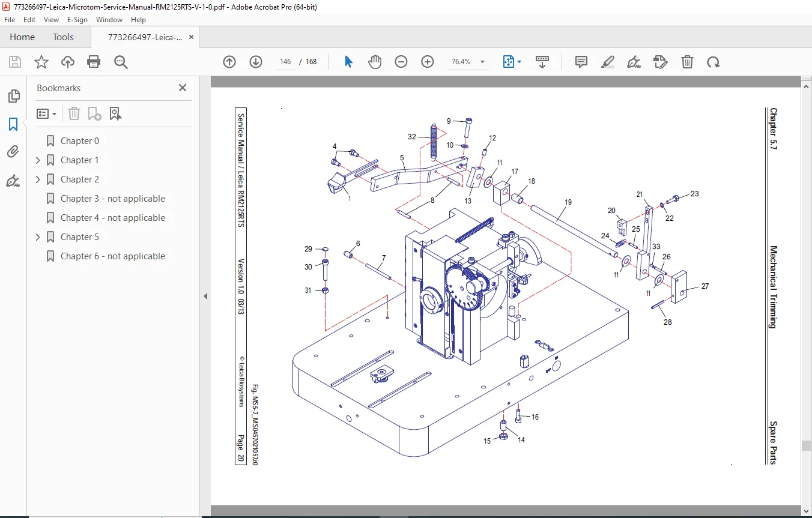The height and width of the screenshot is (518, 812).
Task: Delete the selected bookmark with panel trash
Action: click(74, 113)
